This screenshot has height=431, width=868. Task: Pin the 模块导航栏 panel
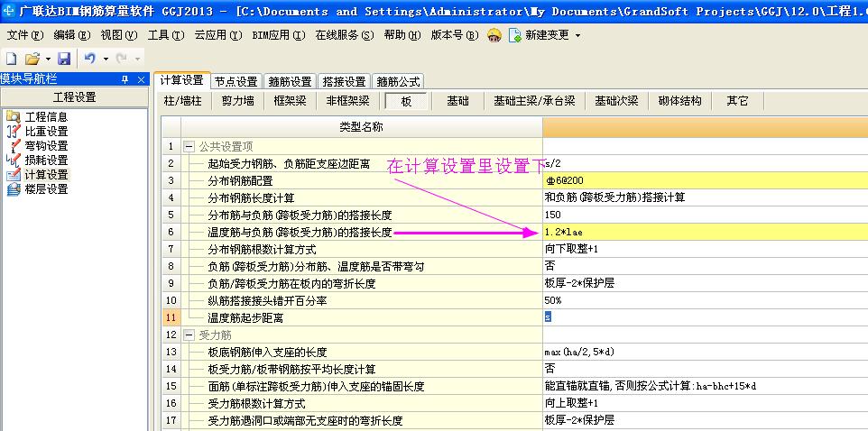125,79
